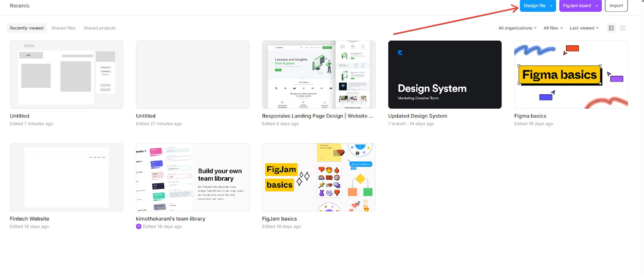The image size is (644, 276).
Task: Click '1 branch · 14 days ago' text
Action: 411,124
